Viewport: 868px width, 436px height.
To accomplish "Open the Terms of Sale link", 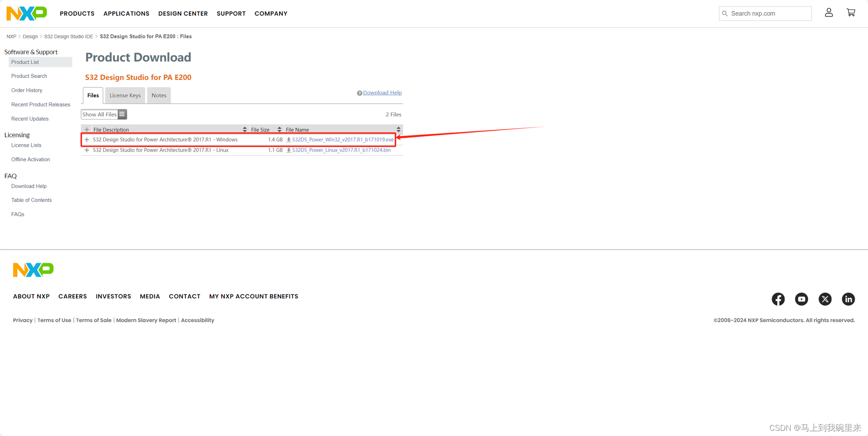I will (x=94, y=320).
